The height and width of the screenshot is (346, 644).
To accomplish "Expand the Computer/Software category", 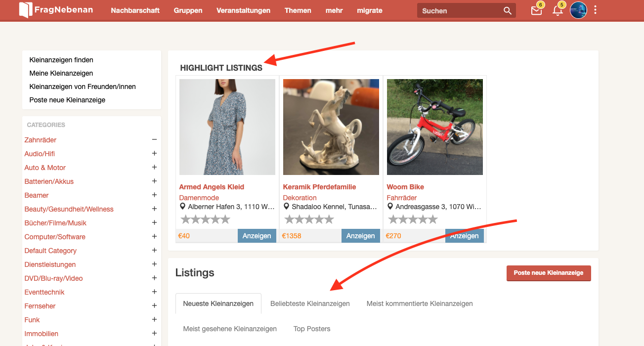I will click(x=154, y=237).
